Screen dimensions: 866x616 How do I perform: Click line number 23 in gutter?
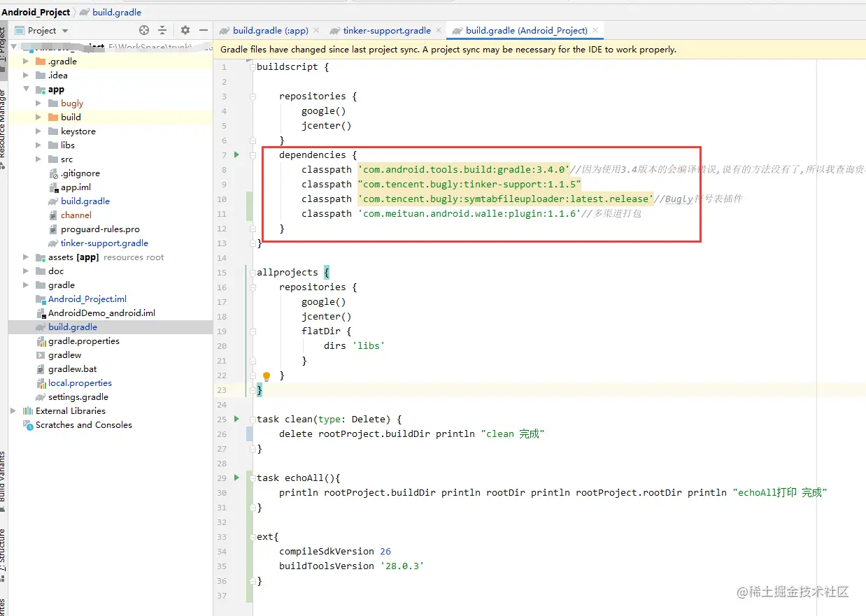point(222,390)
